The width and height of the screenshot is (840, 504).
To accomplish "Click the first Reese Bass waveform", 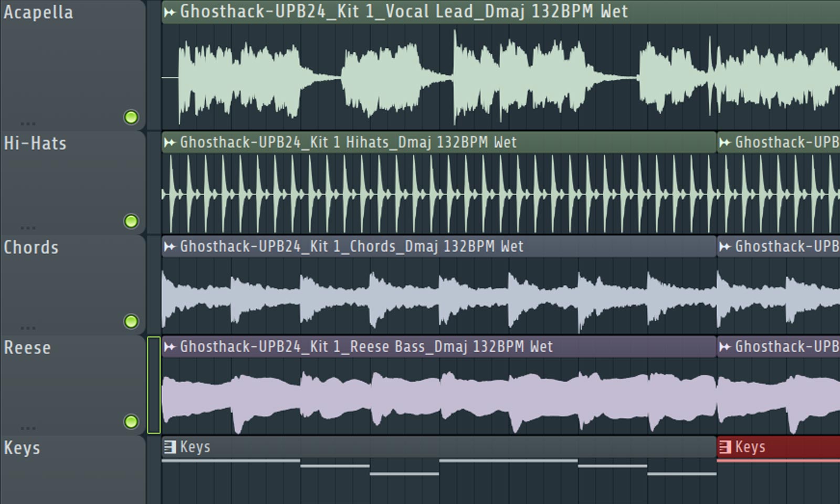I will click(439, 396).
